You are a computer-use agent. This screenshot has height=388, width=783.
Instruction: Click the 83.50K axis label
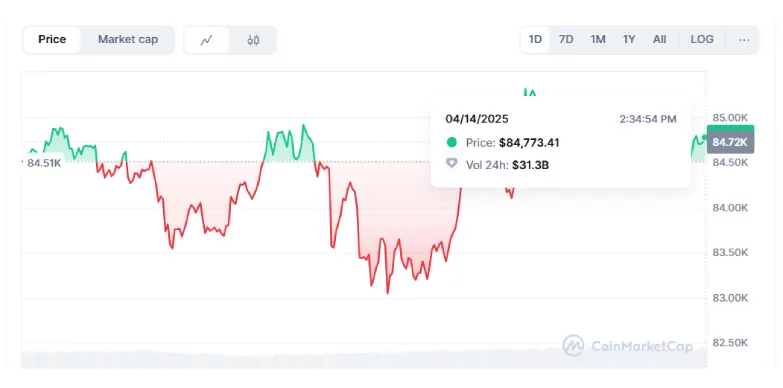click(x=730, y=253)
